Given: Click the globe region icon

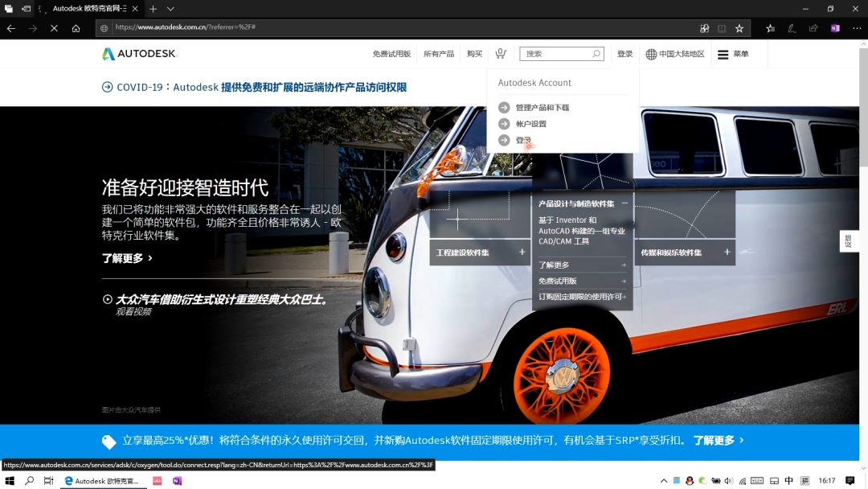Looking at the screenshot, I should pyautogui.click(x=651, y=54).
